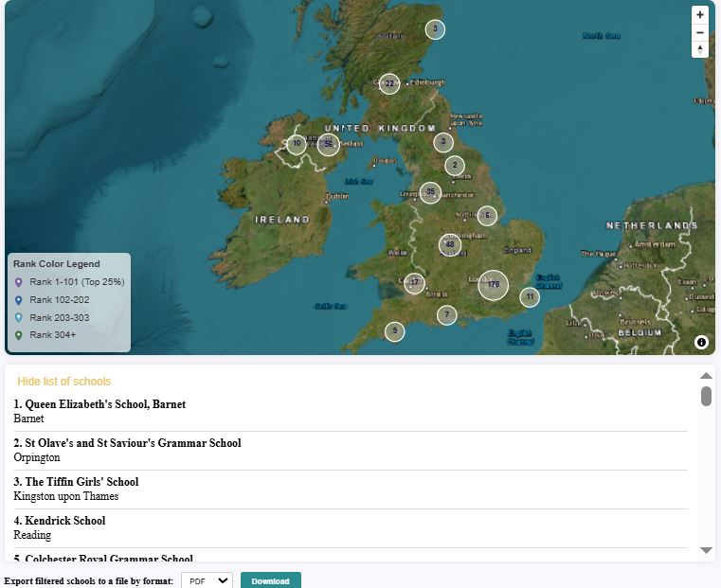Click 'Orpington' location text
The height and width of the screenshot is (588, 721).
[x=37, y=457]
